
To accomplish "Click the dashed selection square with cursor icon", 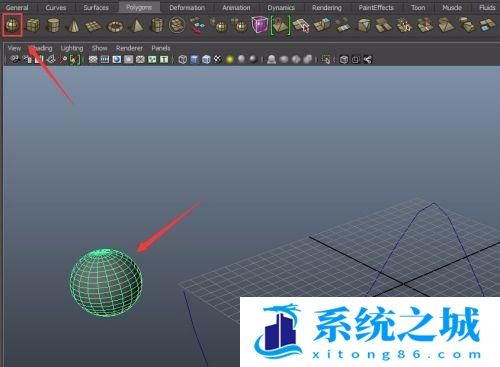I will pos(326,60).
